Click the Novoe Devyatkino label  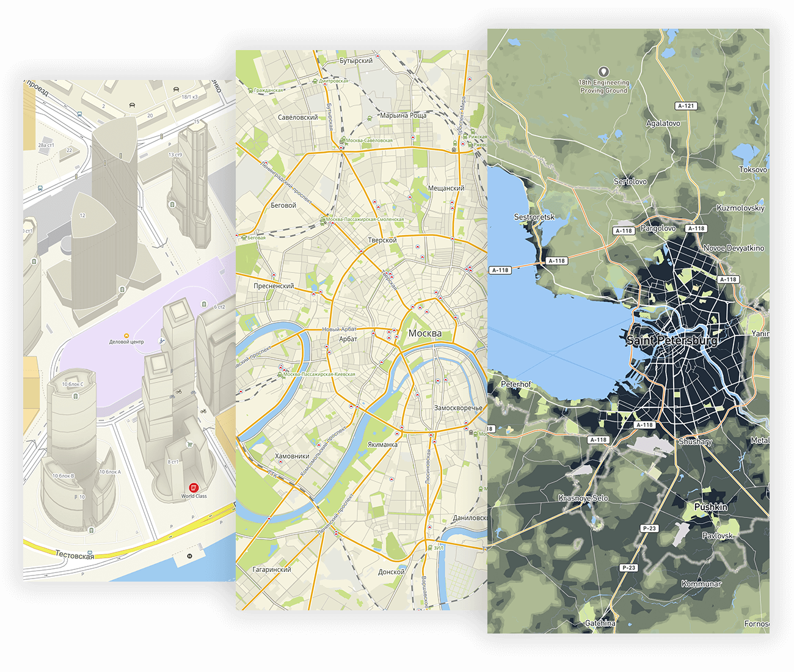(x=734, y=248)
